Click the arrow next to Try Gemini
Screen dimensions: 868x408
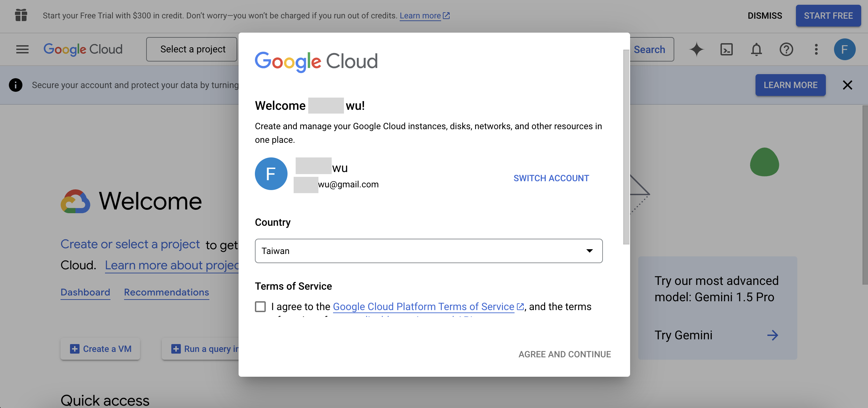point(772,335)
